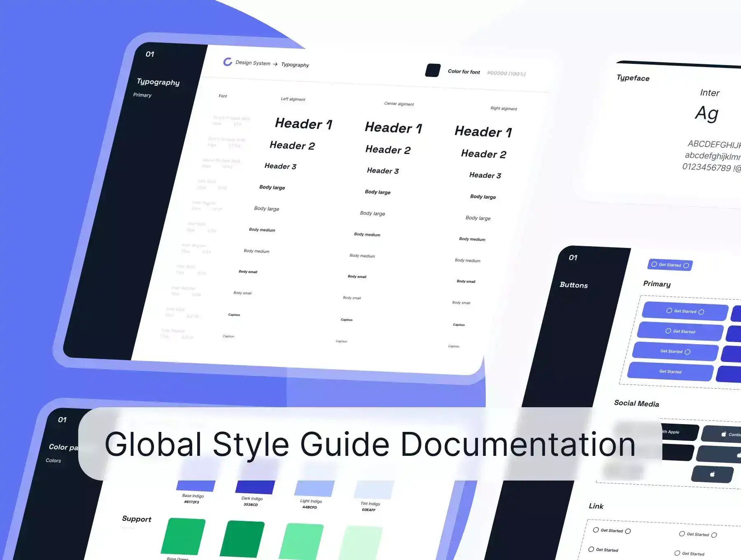The image size is (741, 560).
Task: Click the black 'Color for font' swatch
Action: 433,70
